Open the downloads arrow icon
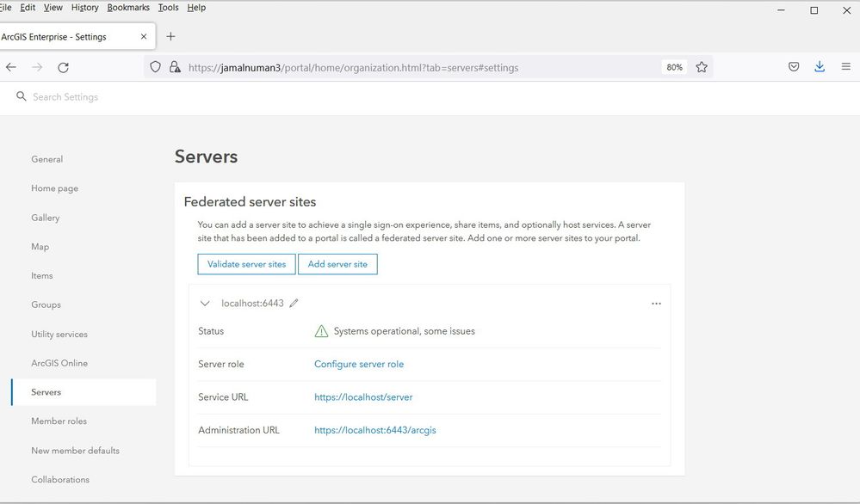Image resolution: width=860 pixels, height=504 pixels. (x=820, y=67)
